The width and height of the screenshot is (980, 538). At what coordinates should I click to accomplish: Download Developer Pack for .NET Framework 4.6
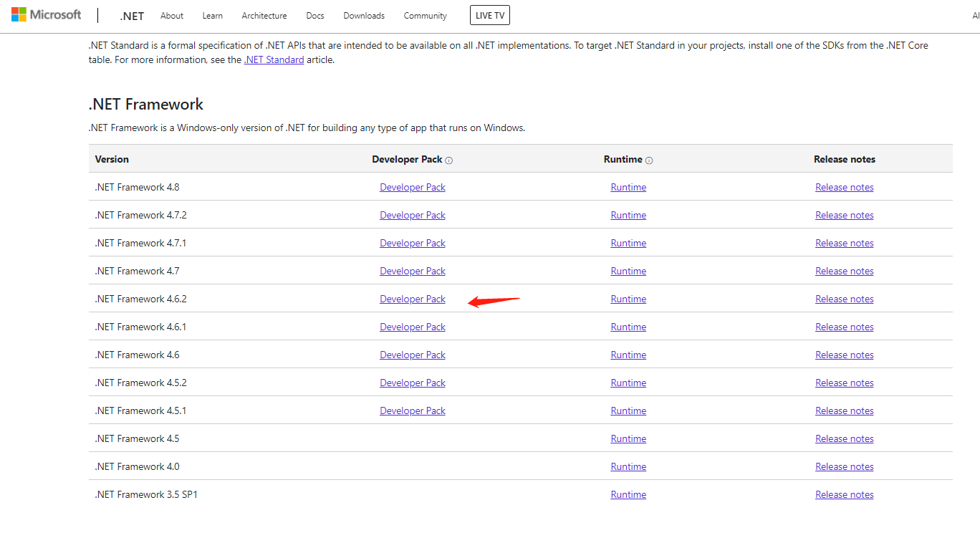pyautogui.click(x=413, y=355)
